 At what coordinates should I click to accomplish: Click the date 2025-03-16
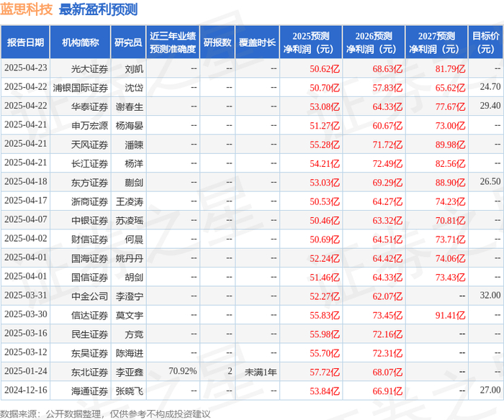(x=26, y=333)
